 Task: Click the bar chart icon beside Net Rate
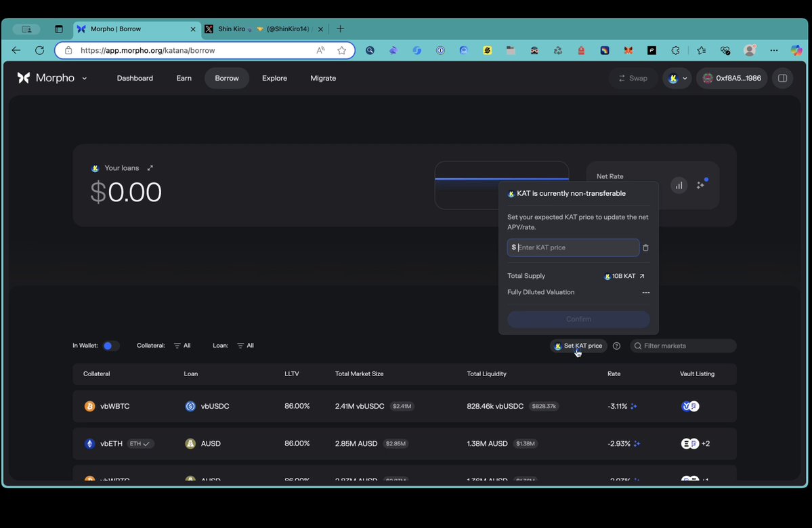click(679, 185)
